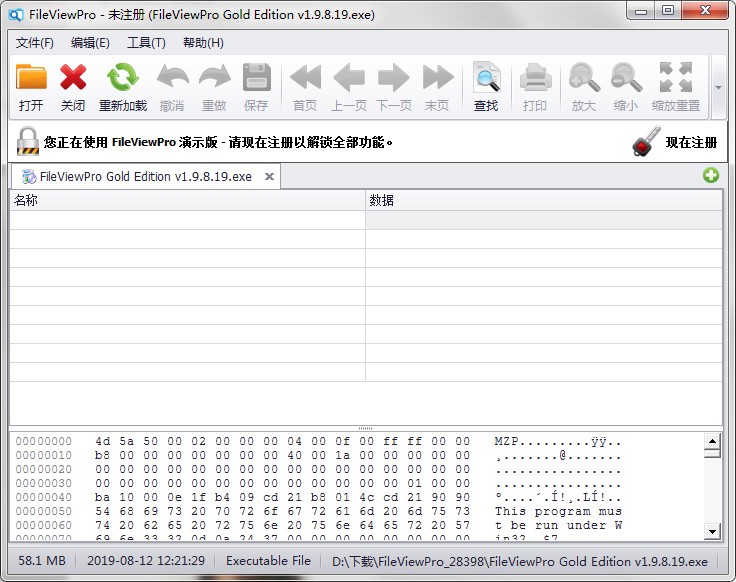Screen dimensions: 736x582
Task: Click the ASCII text 't be run under W'
Action: pos(558,525)
